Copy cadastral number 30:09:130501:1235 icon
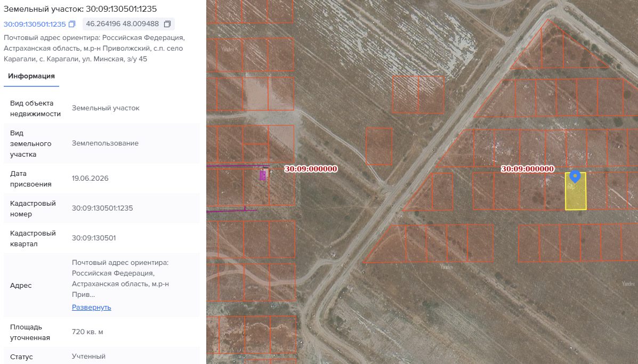 click(x=72, y=24)
